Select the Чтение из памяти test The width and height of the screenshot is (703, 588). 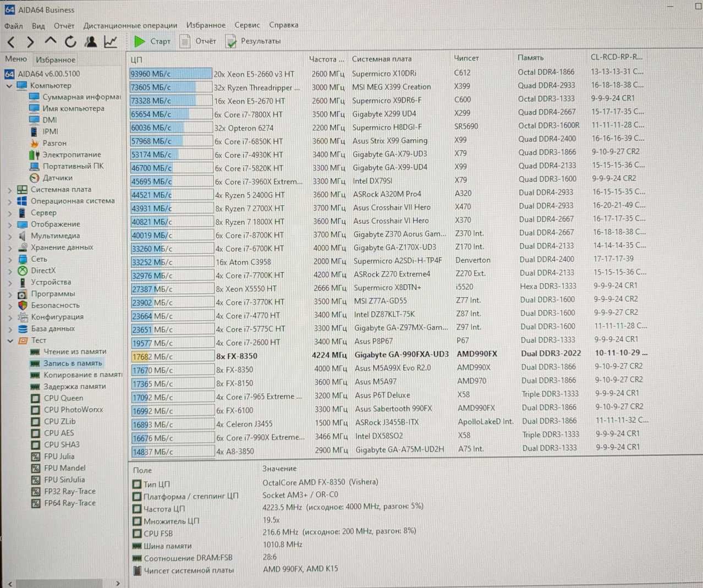pos(68,351)
